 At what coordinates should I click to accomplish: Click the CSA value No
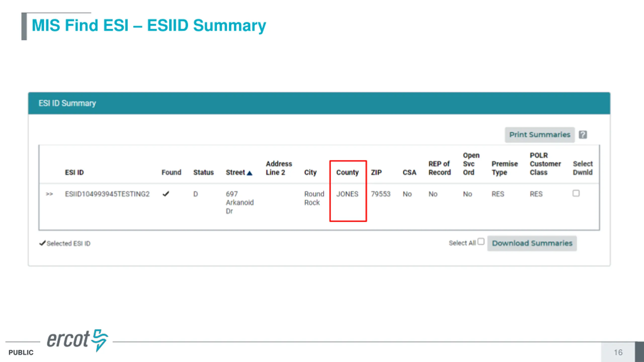407,194
